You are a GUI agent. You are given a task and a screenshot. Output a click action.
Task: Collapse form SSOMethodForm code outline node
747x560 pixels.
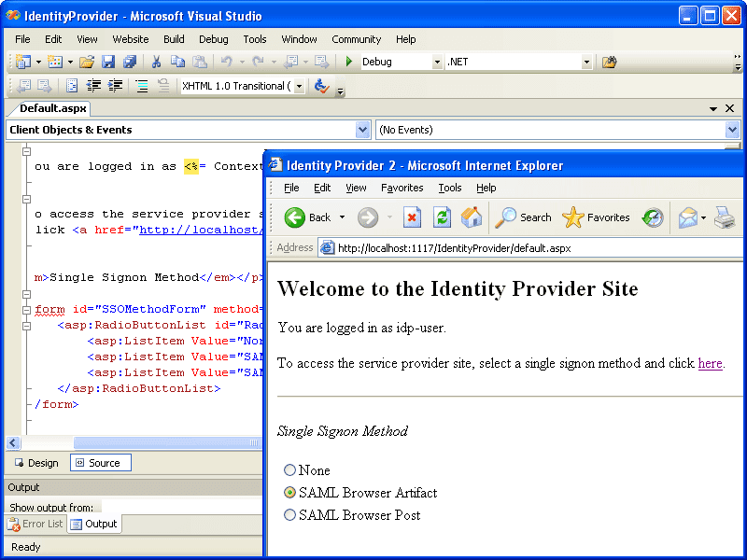27,310
